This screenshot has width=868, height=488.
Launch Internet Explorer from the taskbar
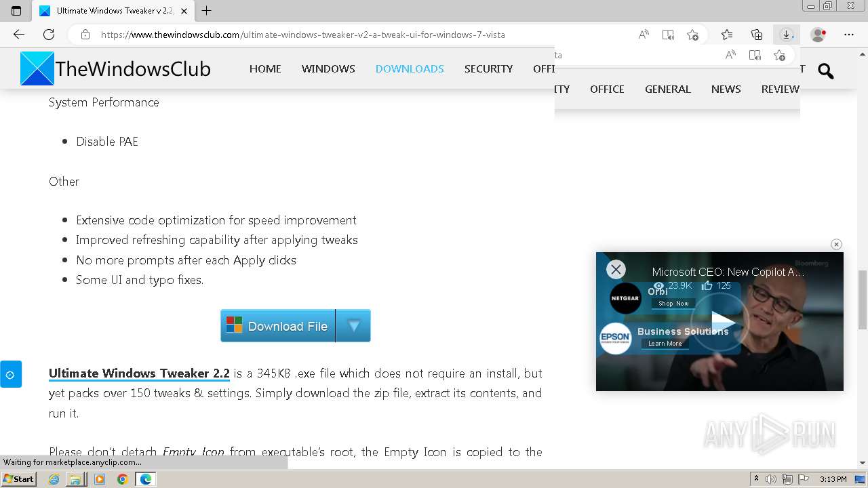click(54, 479)
